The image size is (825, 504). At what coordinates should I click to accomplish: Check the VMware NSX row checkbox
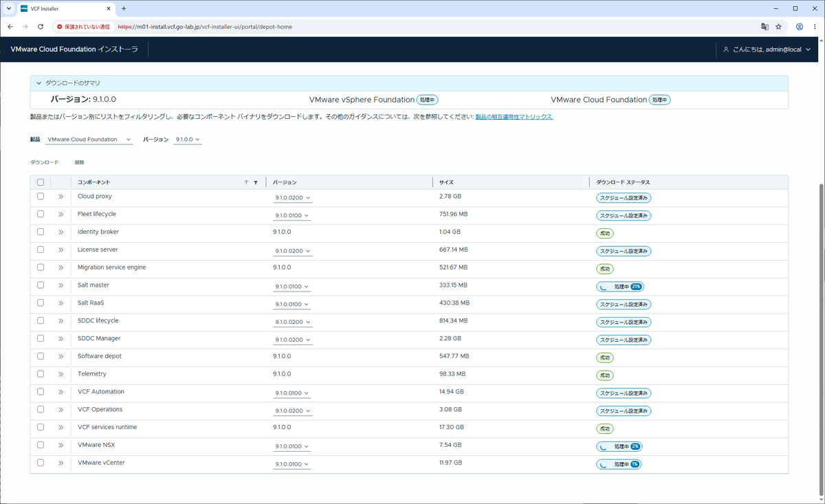click(41, 446)
